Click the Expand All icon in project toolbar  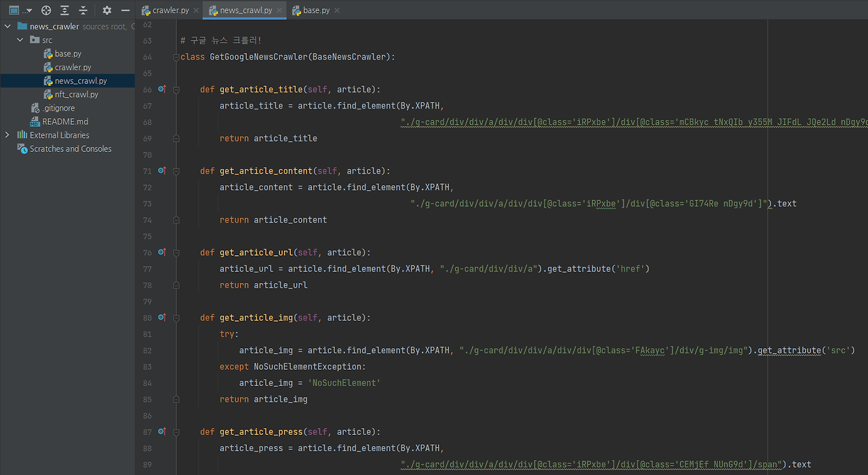[x=64, y=10]
